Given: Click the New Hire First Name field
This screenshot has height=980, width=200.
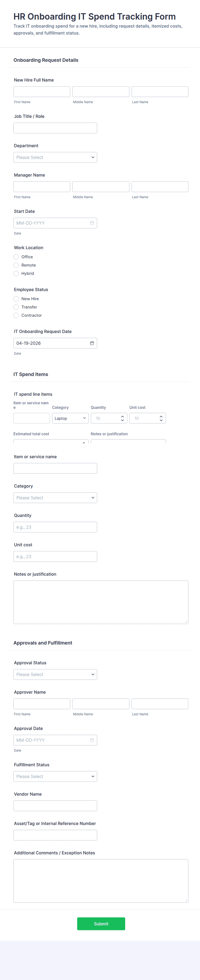Looking at the screenshot, I should coord(42,92).
